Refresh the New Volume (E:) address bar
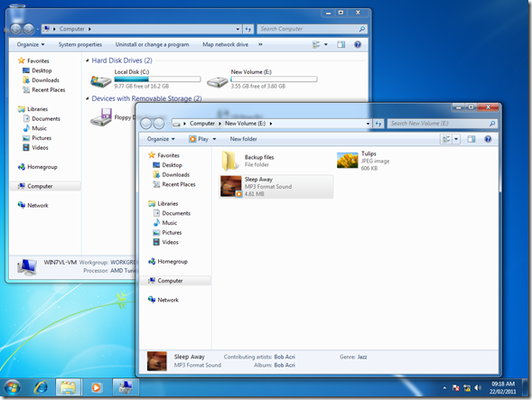The image size is (532, 400). [378, 124]
